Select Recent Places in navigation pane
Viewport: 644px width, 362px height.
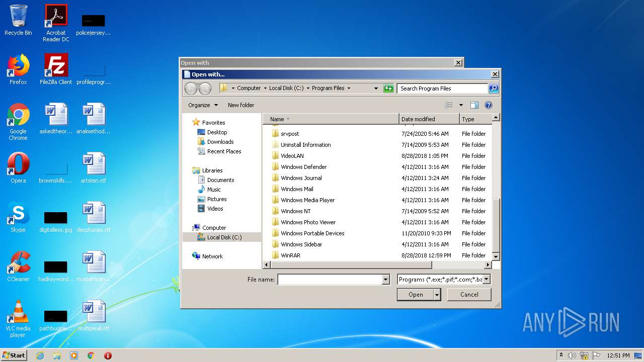[x=224, y=151]
